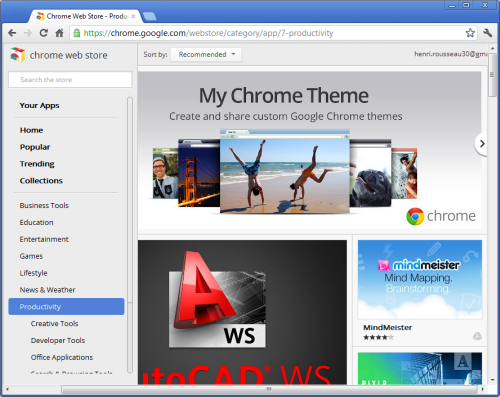Open the Recommended sort dropdown

[x=206, y=54]
